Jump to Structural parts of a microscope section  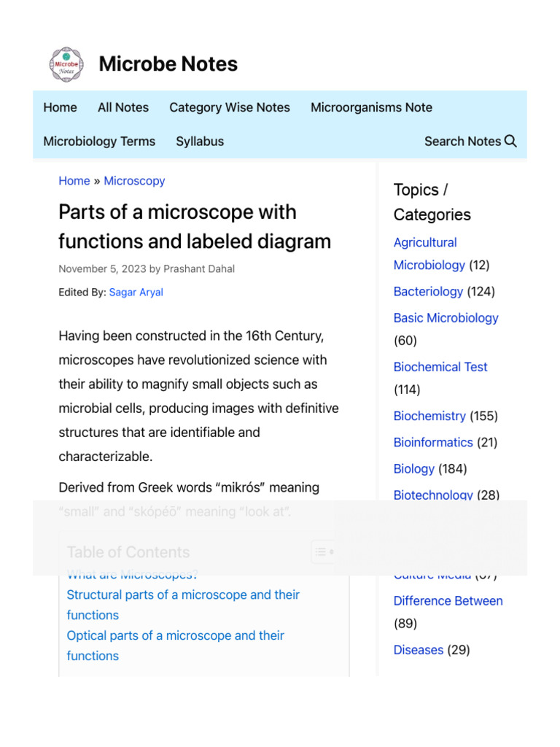point(183,595)
